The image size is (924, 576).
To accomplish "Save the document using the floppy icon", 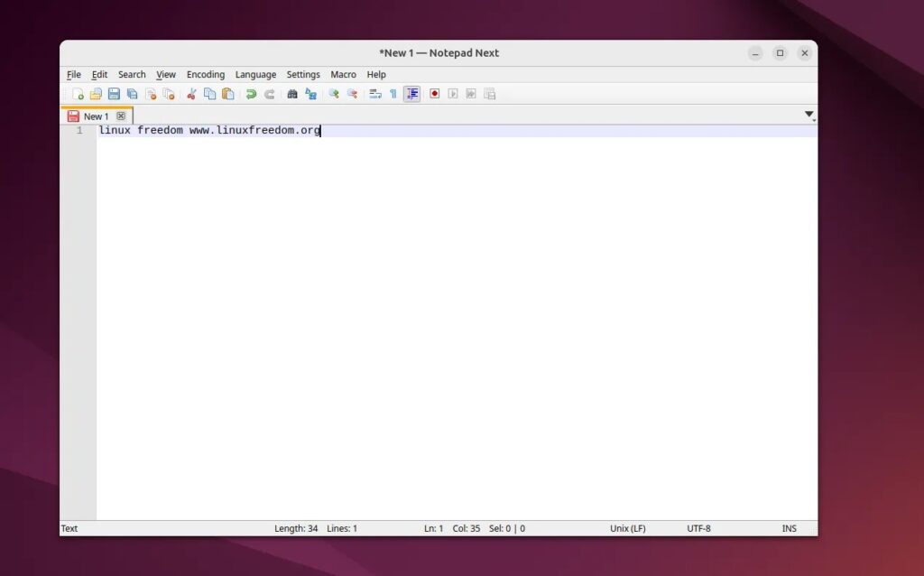I will [114, 94].
